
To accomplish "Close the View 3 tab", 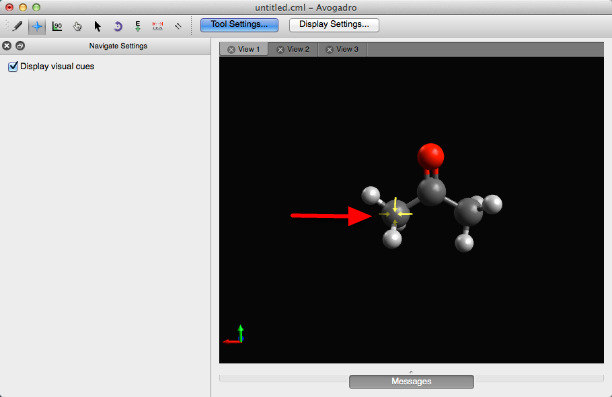I will pos(329,50).
